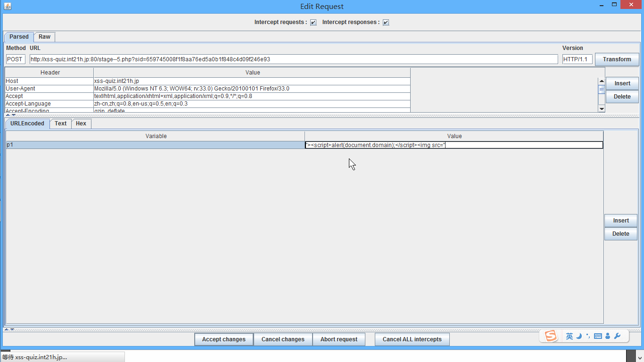The width and height of the screenshot is (644, 362).
Task: Click Insert button beside the headers table
Action: 622,83
